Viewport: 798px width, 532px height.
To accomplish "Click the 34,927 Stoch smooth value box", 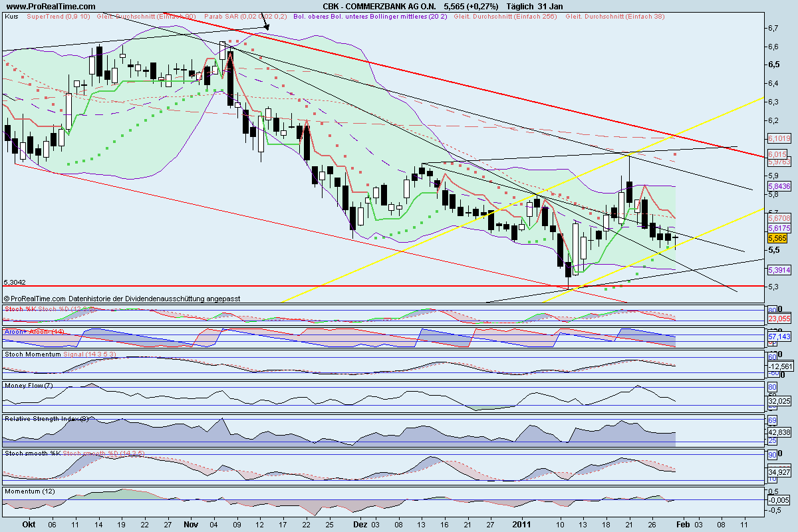I will pos(778,471).
